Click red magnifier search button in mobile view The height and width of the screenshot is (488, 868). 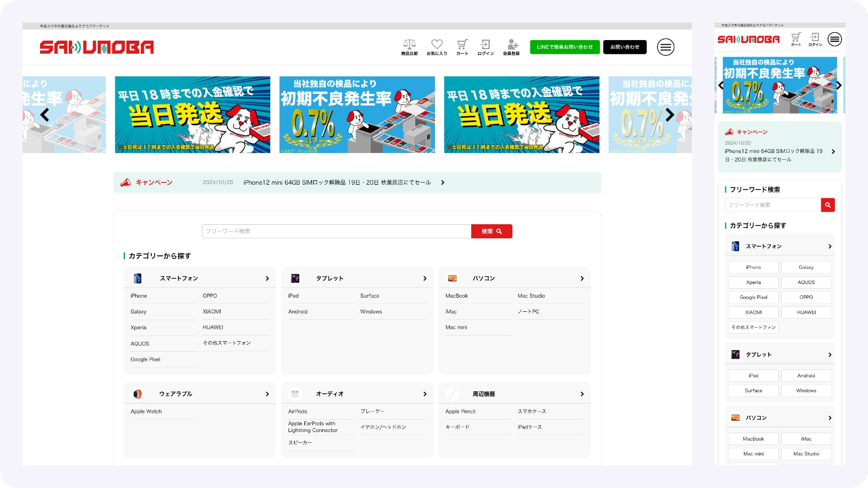[x=828, y=205]
